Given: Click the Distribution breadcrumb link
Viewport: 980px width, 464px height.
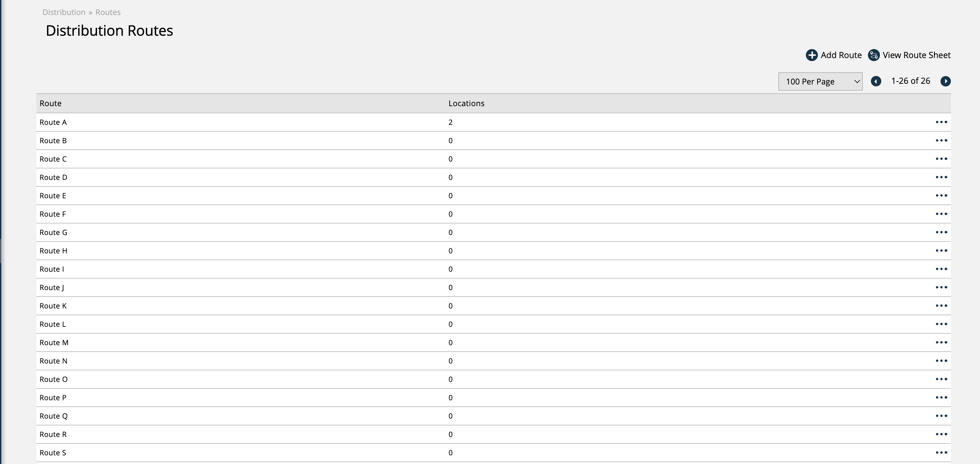Looking at the screenshot, I should [x=64, y=12].
